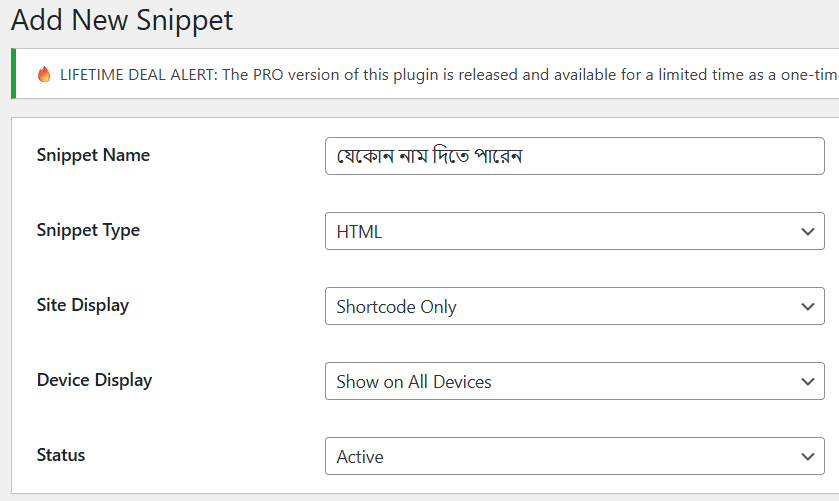Click the Snippet Name label
Image resolution: width=839 pixels, height=501 pixels.
[93, 155]
